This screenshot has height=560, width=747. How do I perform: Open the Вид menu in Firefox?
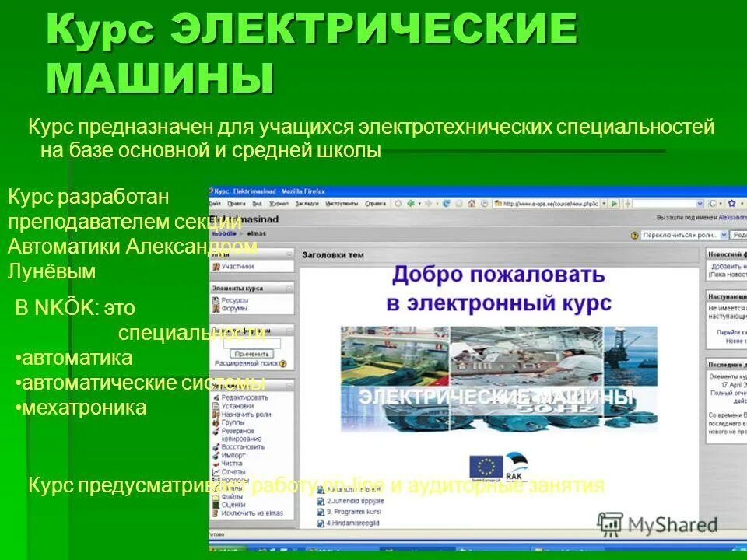pos(258,203)
